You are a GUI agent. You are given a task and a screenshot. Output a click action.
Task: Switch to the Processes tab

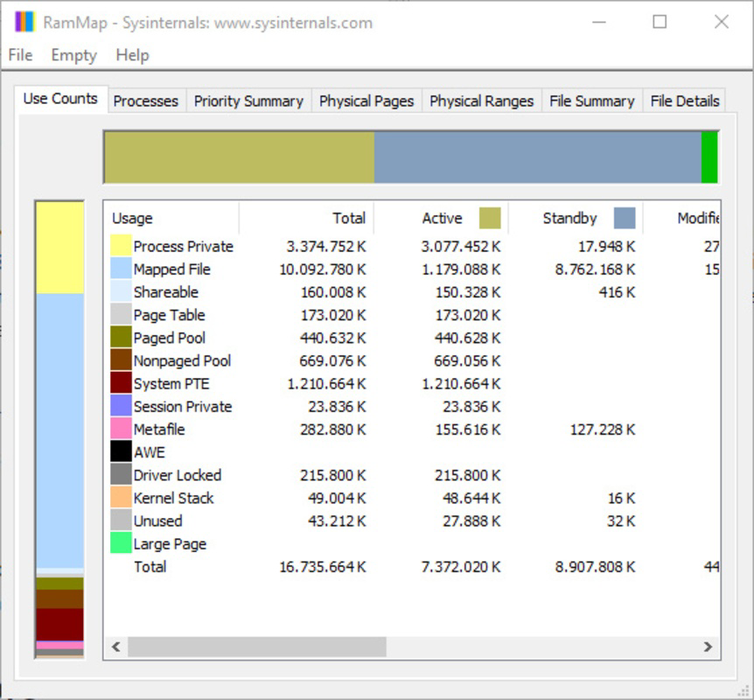145,101
